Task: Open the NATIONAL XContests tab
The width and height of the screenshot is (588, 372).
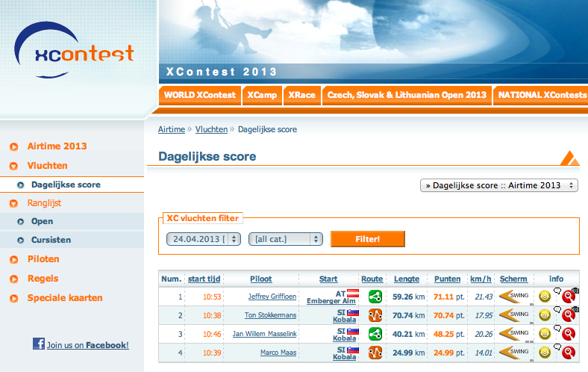Action: 542,95
